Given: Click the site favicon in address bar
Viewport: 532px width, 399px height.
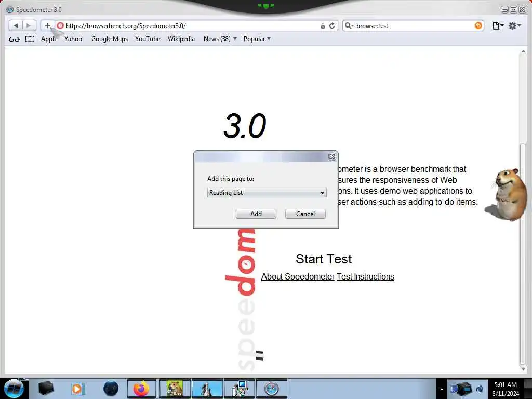Looking at the screenshot, I should (60, 25).
